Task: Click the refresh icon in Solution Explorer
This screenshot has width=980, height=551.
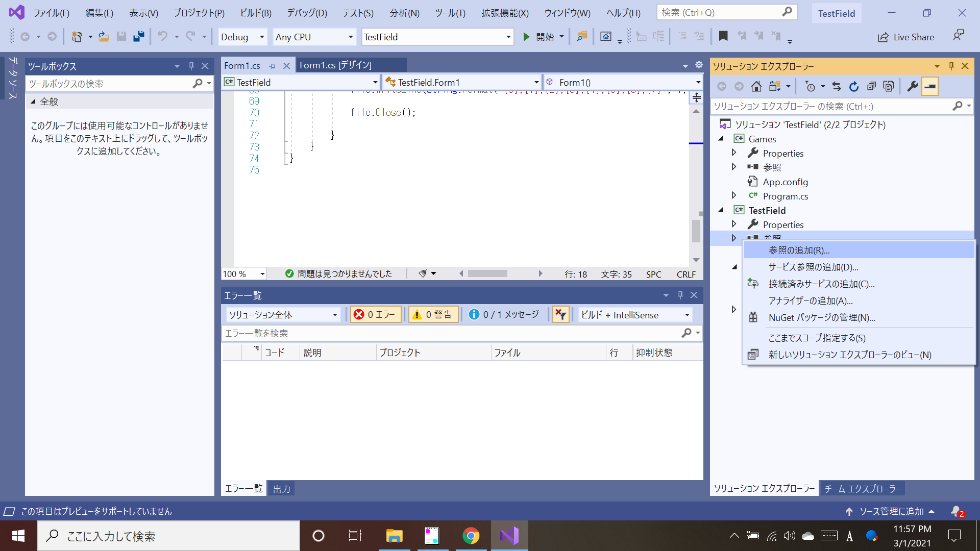Action: (x=854, y=87)
